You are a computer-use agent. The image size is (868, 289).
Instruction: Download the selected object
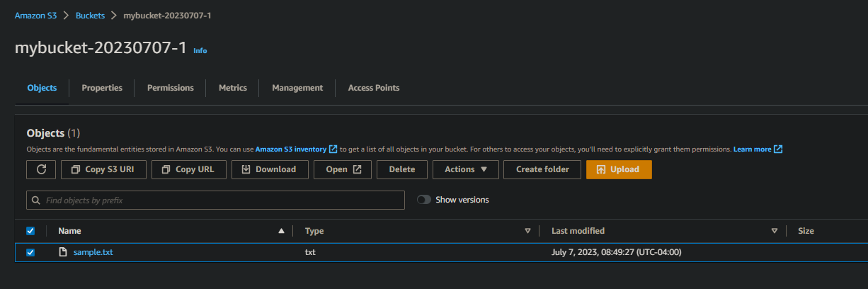[x=270, y=169]
